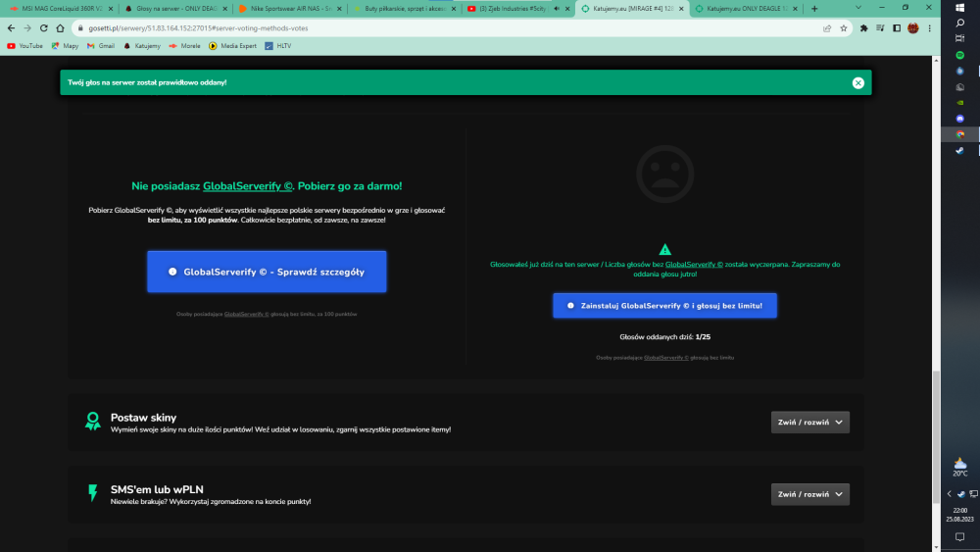Click the Postaw skiny heading

[143, 418]
